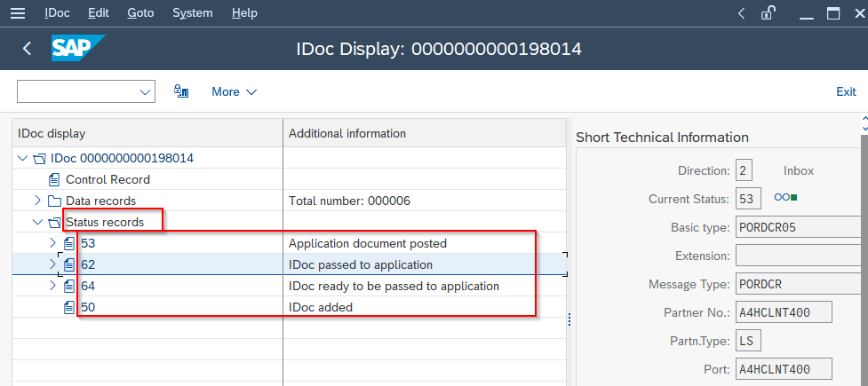Viewport: 868px width, 386px height.
Task: Click the status 53 document icon
Action: coord(69,243)
